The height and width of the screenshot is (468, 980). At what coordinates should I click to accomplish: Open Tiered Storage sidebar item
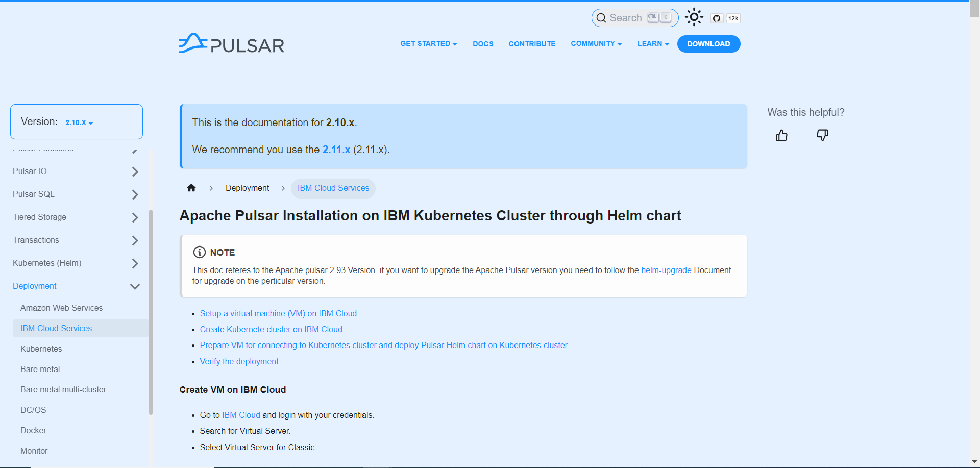pyautogui.click(x=39, y=217)
